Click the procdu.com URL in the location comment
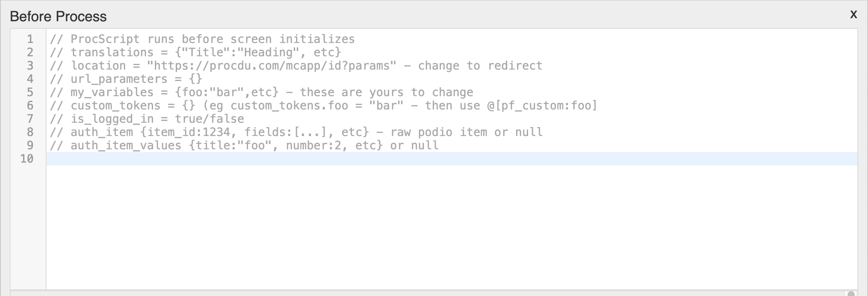Viewport: 868px width, 296px height. click(272, 66)
